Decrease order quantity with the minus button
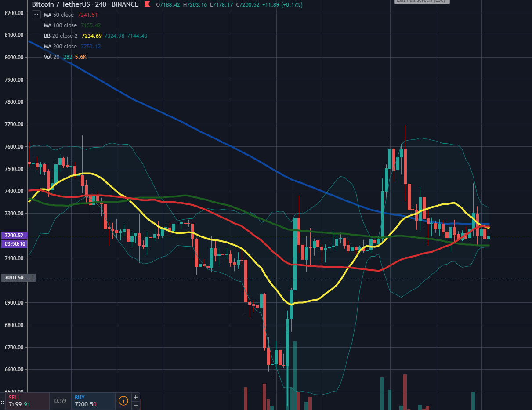This screenshot has height=410, width=532. tap(136, 405)
